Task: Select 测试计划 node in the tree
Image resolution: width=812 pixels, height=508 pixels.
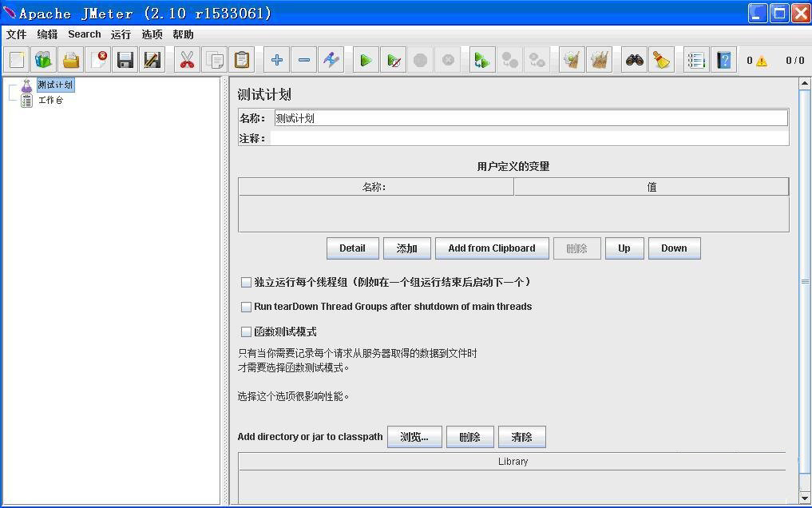Action: click(54, 85)
